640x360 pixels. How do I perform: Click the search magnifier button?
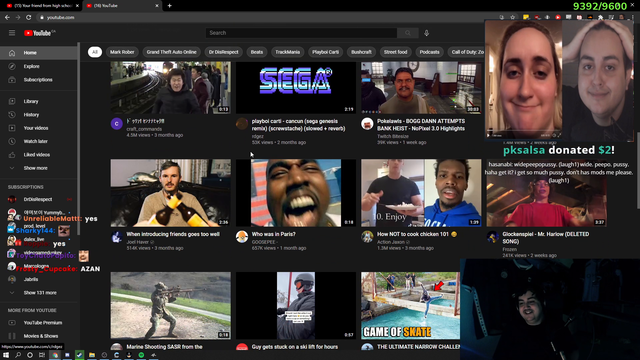click(x=407, y=33)
